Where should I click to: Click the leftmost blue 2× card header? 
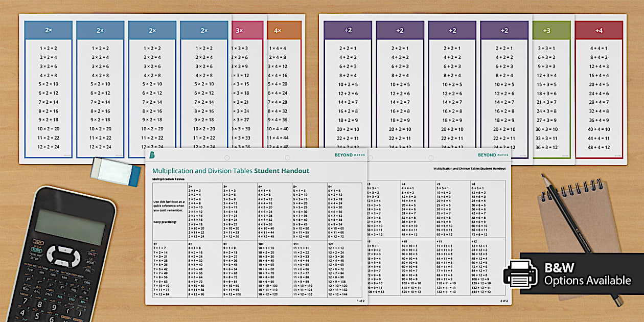[49, 30]
